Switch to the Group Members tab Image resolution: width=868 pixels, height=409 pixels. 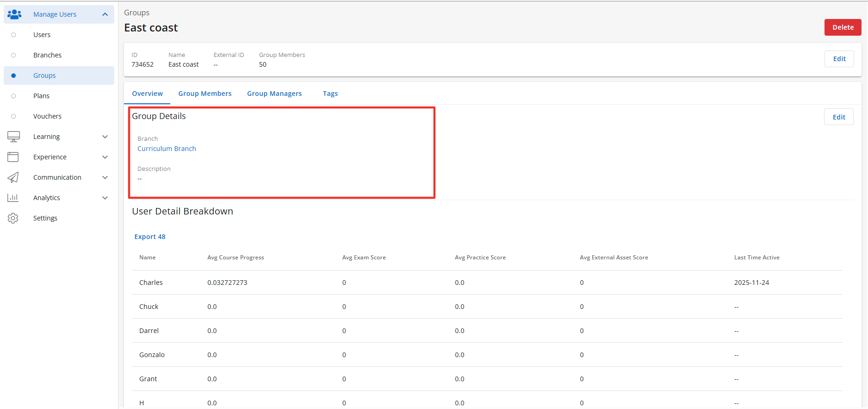205,94
